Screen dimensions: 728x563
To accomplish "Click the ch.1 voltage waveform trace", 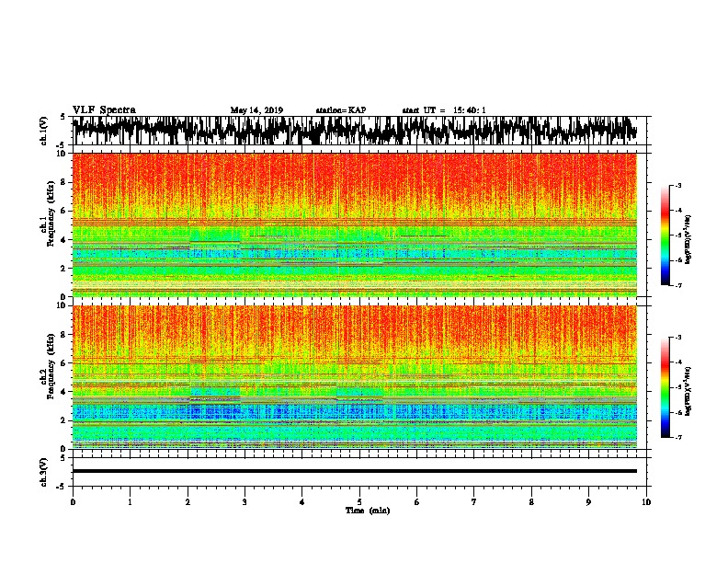I will (354, 131).
